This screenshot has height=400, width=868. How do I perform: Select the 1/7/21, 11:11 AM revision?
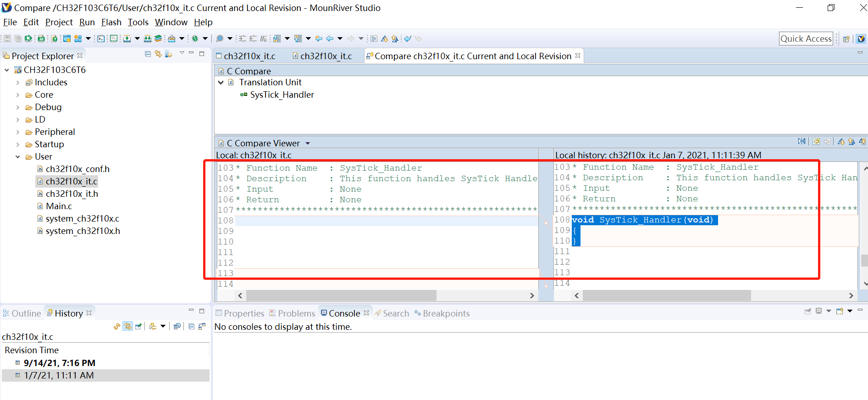click(59, 375)
